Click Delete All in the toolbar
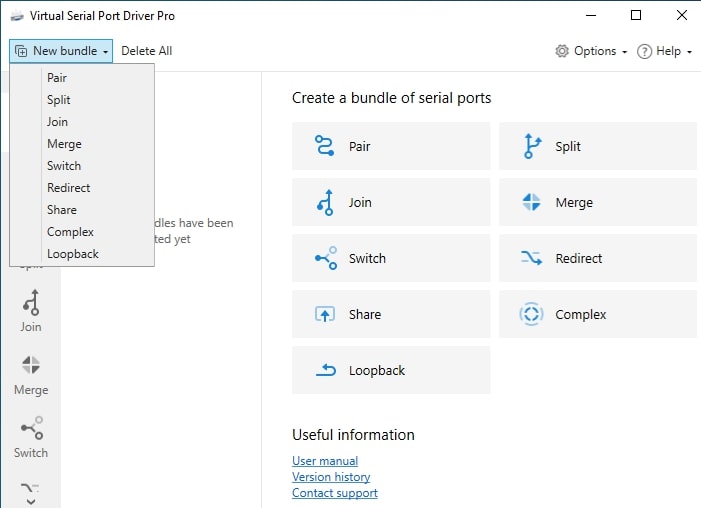Screen dimensions: 701x508 (147, 51)
